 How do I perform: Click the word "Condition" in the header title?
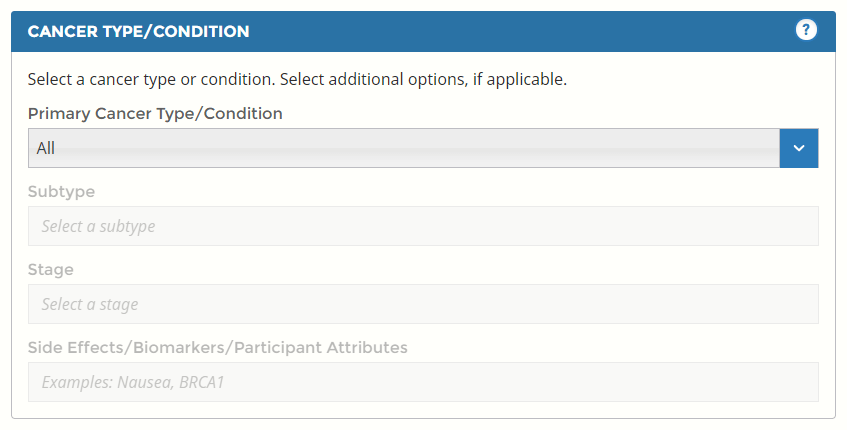point(208,31)
